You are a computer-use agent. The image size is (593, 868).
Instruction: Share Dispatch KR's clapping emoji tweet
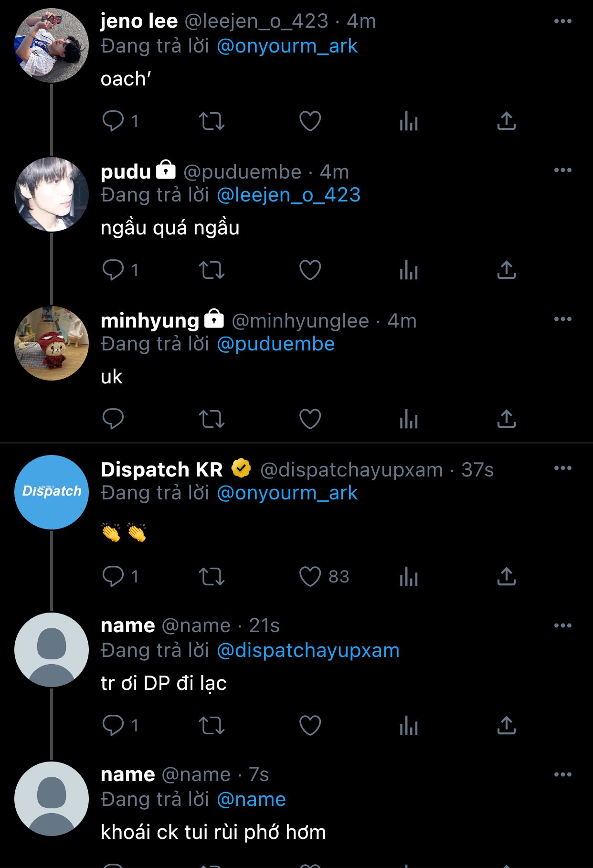[507, 576]
